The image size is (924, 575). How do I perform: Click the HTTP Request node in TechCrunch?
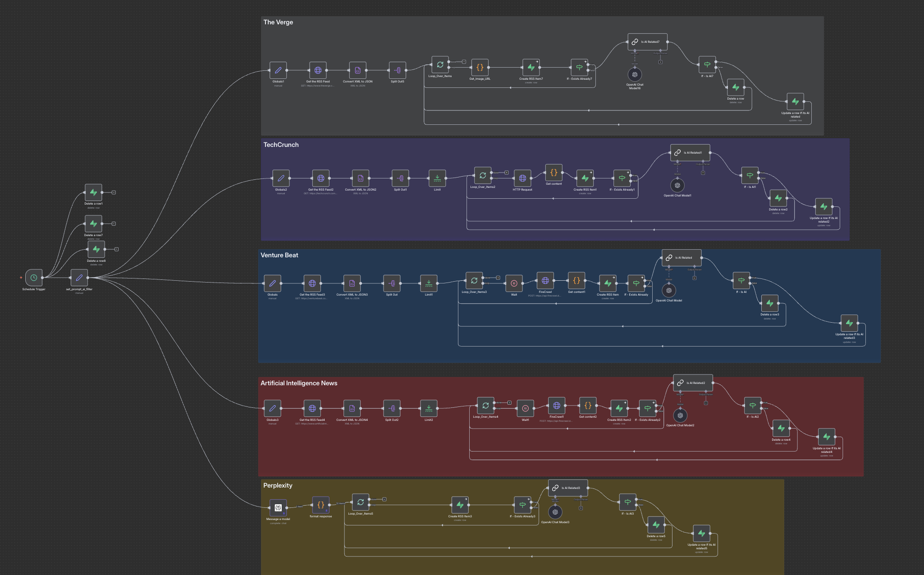coord(522,178)
